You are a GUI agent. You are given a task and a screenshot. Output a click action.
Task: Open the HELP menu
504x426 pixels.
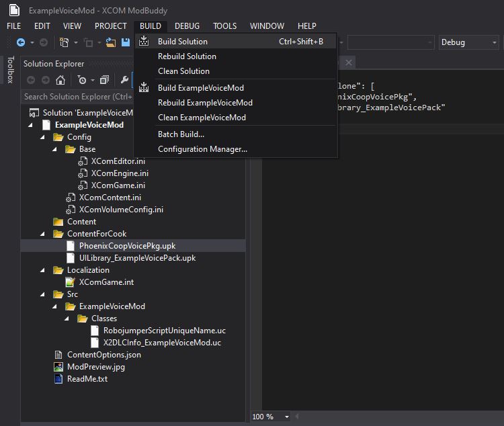307,26
